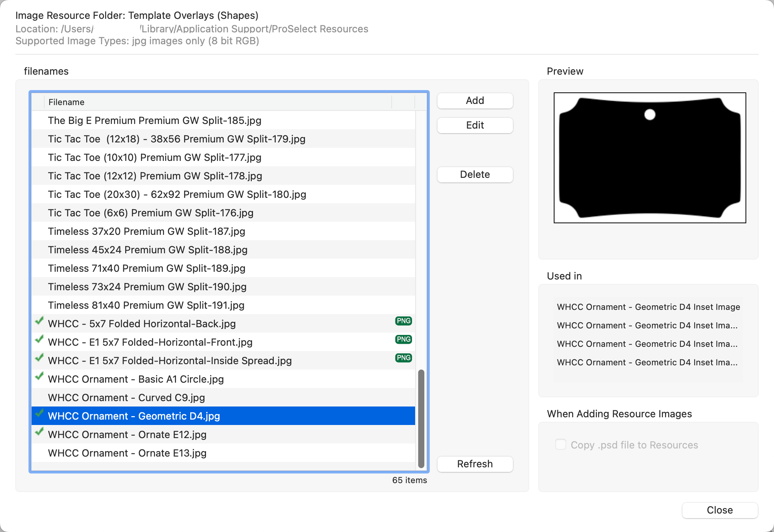Viewport: 774px width, 532px height.
Task: Select WHCC Ornament - Curved C9.jpg
Action: 126,398
